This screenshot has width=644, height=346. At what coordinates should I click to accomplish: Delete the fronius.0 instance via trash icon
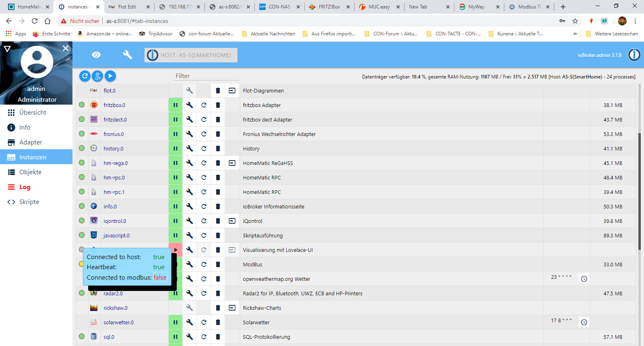pyautogui.click(x=218, y=134)
